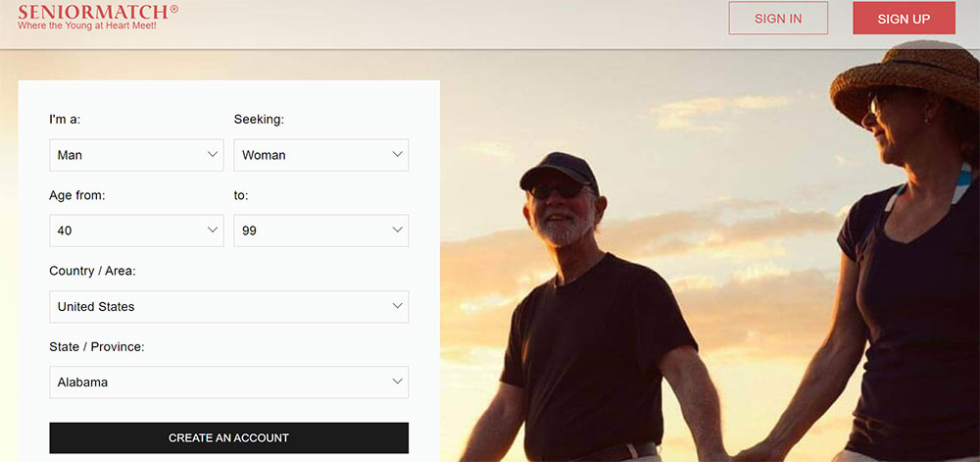Click the "Where the Young at Heart Meet!" tagline
This screenshot has height=462, width=980.
(x=87, y=26)
